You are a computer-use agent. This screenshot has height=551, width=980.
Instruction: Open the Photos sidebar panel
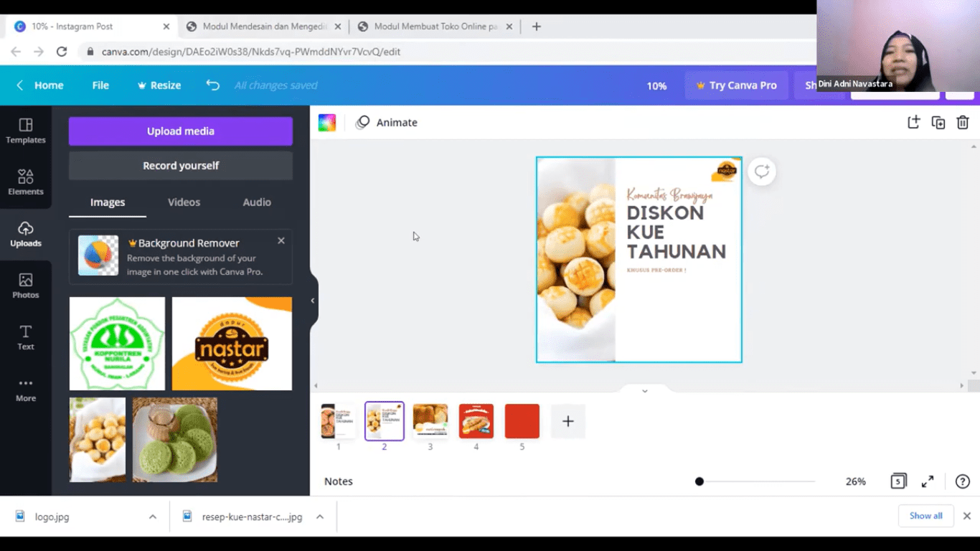coord(26,286)
